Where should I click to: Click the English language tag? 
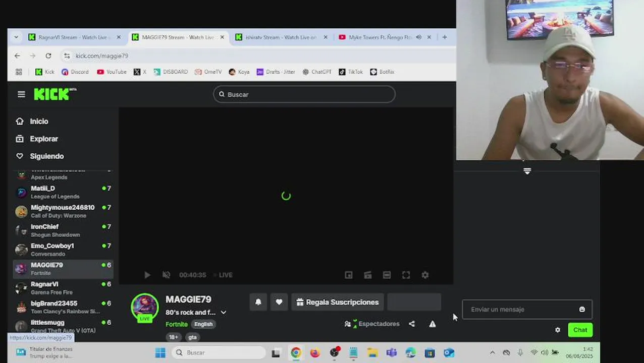[x=203, y=324]
